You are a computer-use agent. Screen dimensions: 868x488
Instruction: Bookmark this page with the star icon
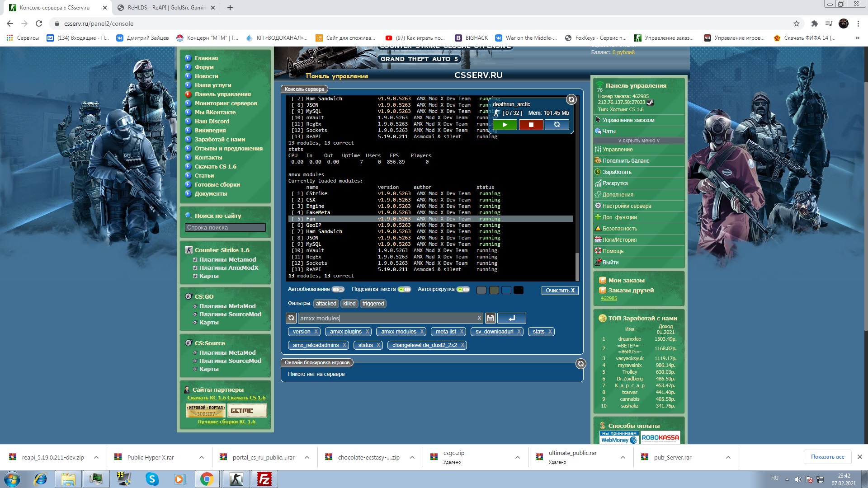pos(797,23)
